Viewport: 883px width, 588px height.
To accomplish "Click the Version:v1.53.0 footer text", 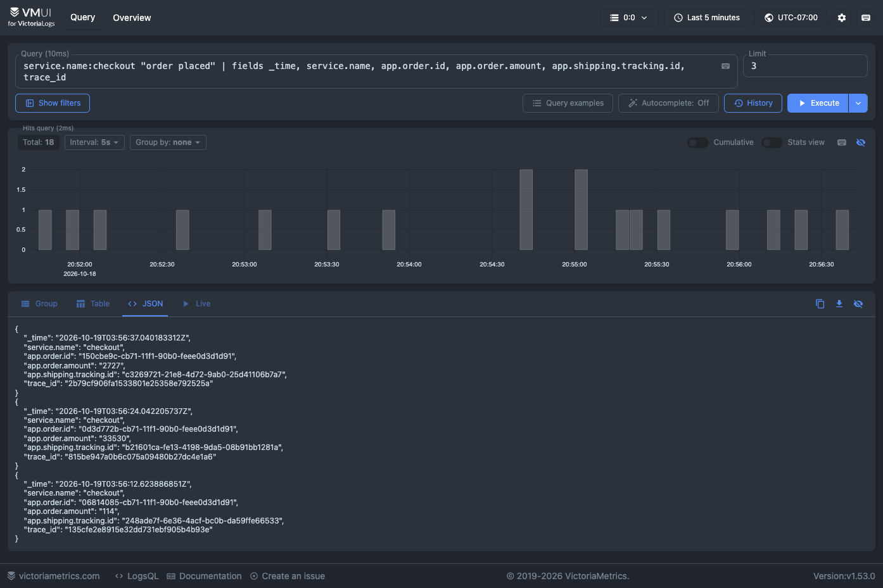I will (x=844, y=576).
